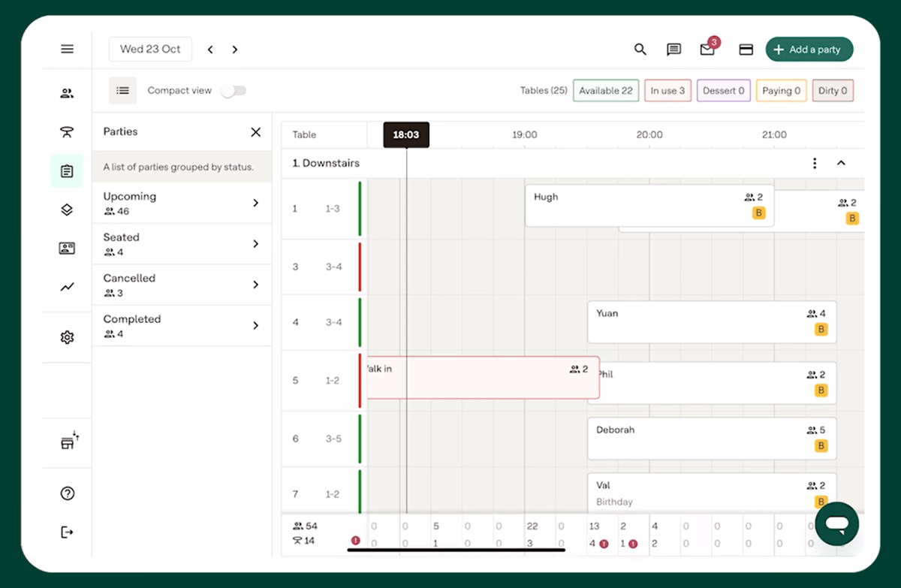Collapse the 1. Downstairs section
901x588 pixels.
pyautogui.click(x=841, y=162)
